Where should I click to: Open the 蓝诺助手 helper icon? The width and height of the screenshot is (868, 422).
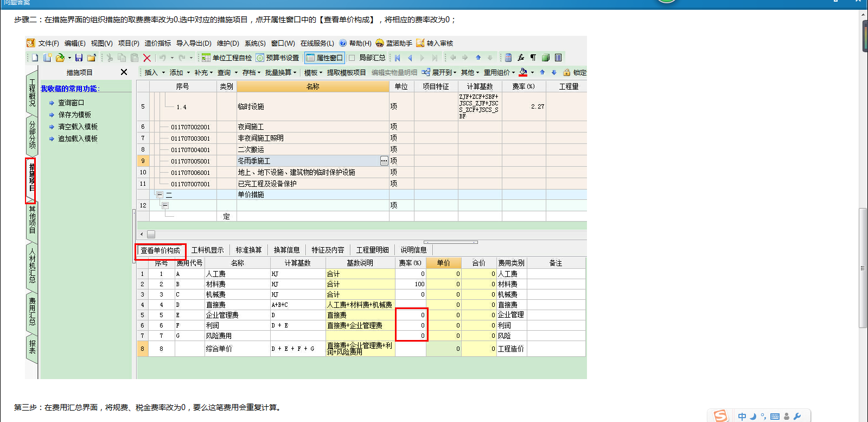(x=380, y=43)
